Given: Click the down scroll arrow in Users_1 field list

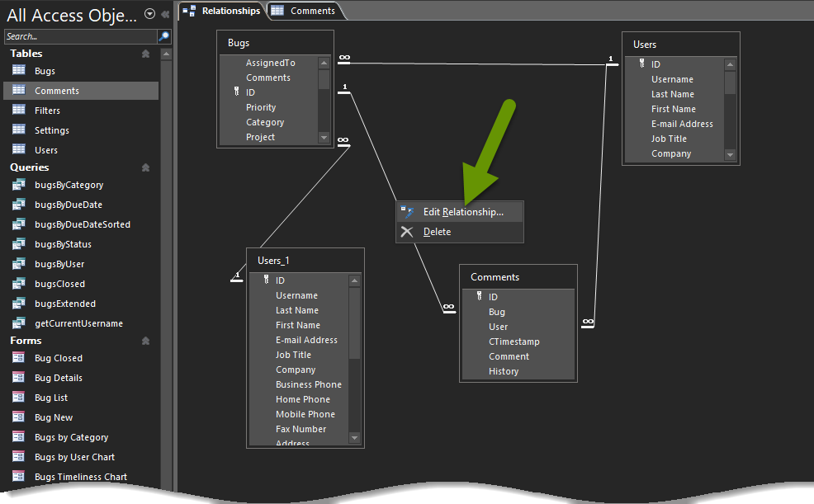Looking at the screenshot, I should click(x=355, y=438).
